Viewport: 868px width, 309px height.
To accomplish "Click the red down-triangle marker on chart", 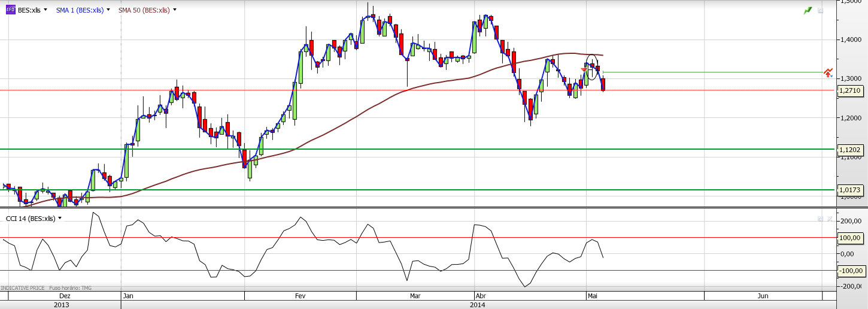I will click(584, 71).
